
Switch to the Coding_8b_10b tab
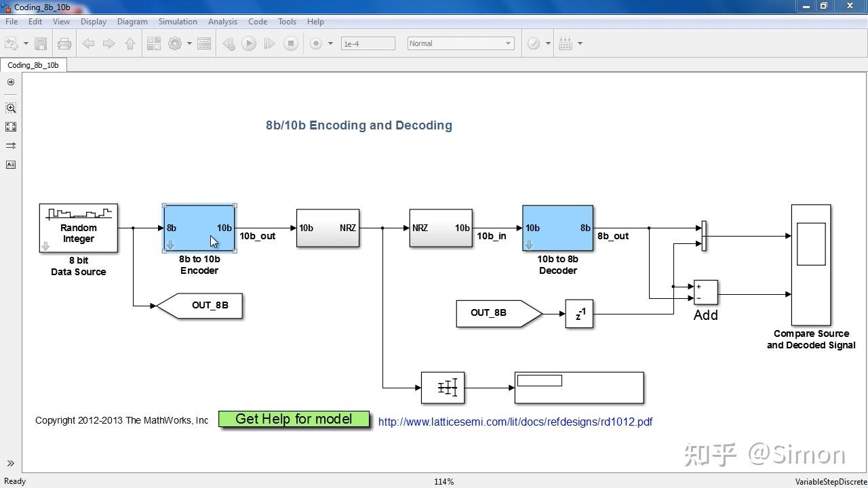[x=34, y=64]
